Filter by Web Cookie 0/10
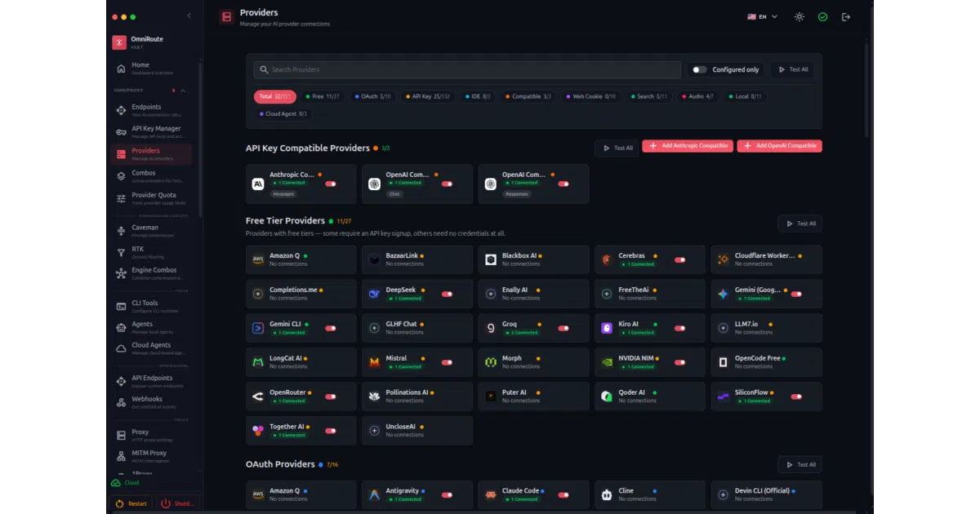Viewport: 980px width, 514px height. (591, 96)
